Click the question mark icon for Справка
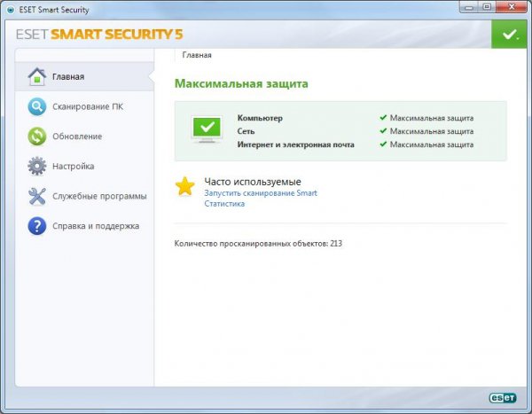The width and height of the screenshot is (532, 414). 37,226
